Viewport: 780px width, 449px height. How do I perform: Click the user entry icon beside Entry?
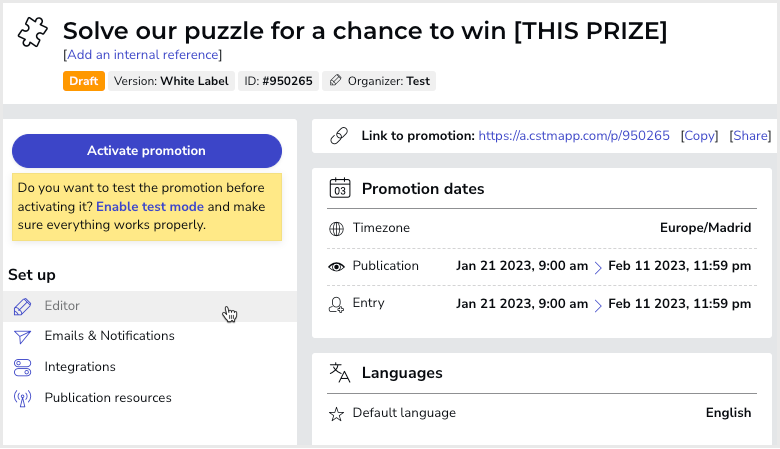336,305
